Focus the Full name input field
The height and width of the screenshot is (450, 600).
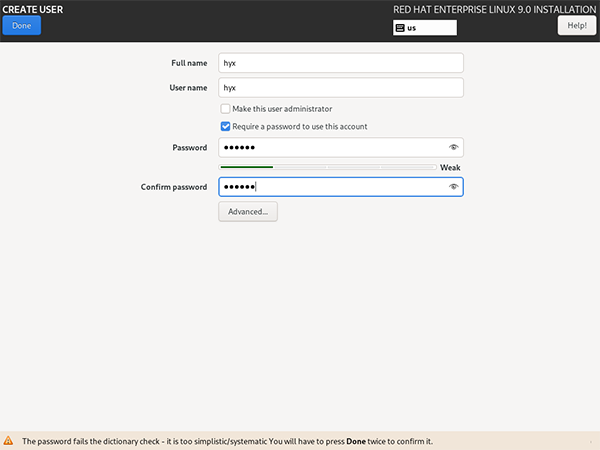pyautogui.click(x=341, y=63)
